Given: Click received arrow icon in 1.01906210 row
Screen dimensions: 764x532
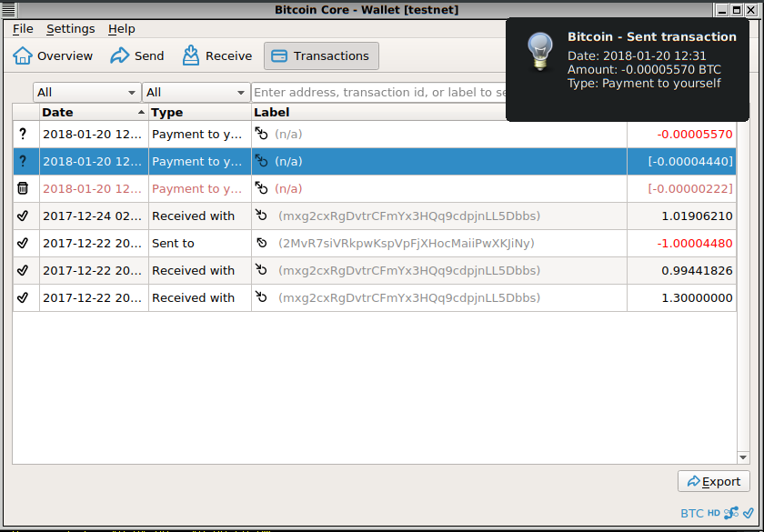Looking at the screenshot, I should [262, 216].
